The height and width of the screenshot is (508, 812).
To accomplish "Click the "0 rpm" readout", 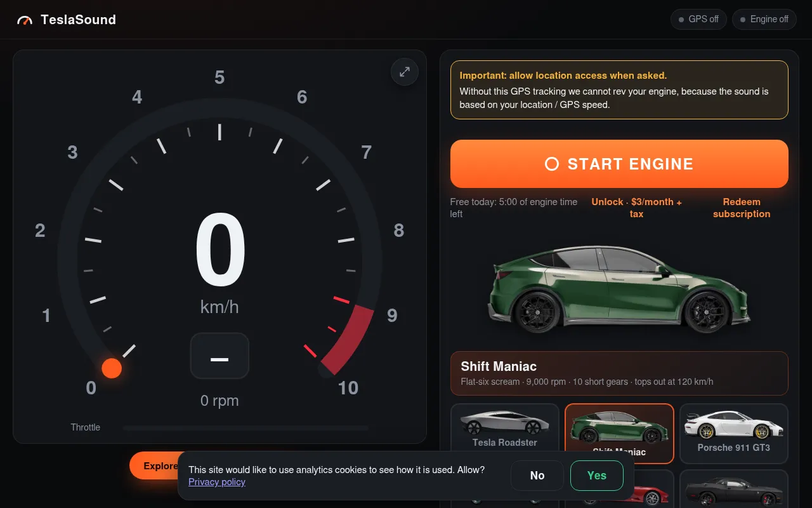I will (219, 401).
